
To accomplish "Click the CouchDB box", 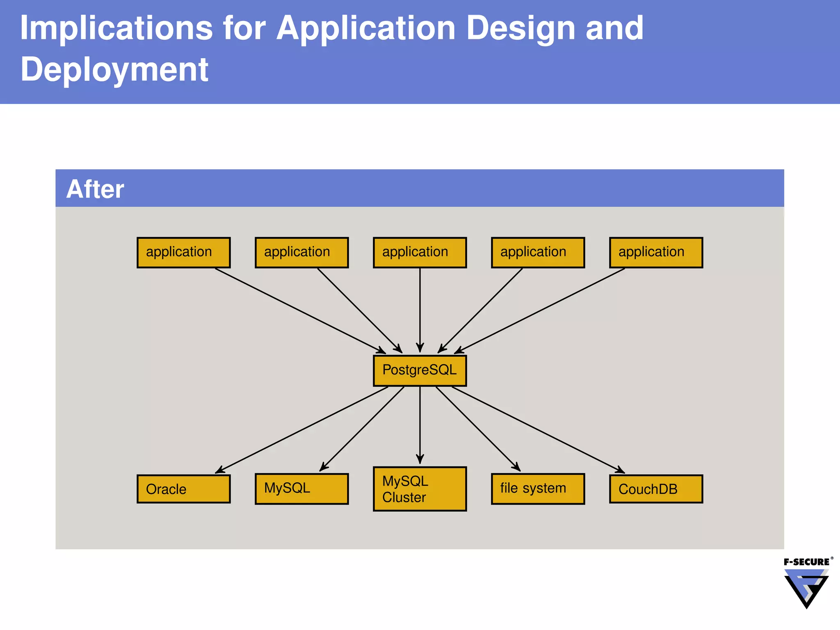I will (x=656, y=489).
